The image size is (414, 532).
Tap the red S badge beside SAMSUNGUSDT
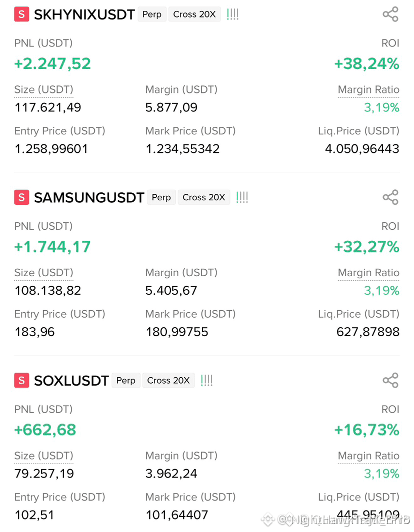coord(21,197)
